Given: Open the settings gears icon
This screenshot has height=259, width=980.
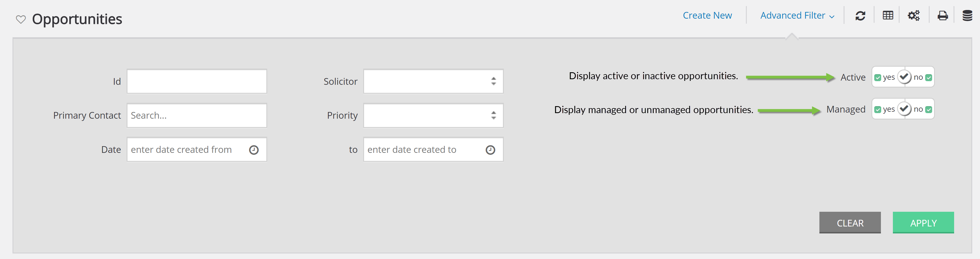Looking at the screenshot, I should pyautogui.click(x=913, y=16).
